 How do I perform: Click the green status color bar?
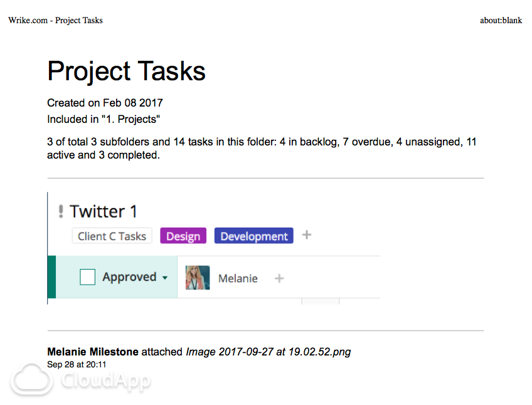tap(51, 277)
